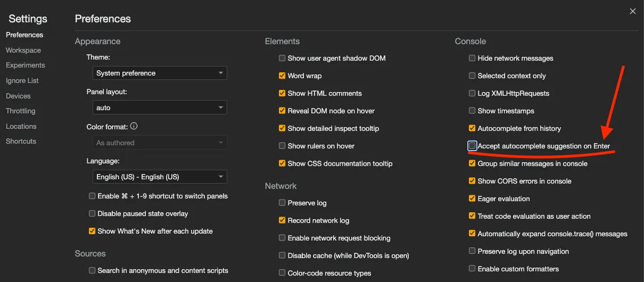Close the Settings panel
Viewport: 644px width, 282px height.
pyautogui.click(x=633, y=11)
